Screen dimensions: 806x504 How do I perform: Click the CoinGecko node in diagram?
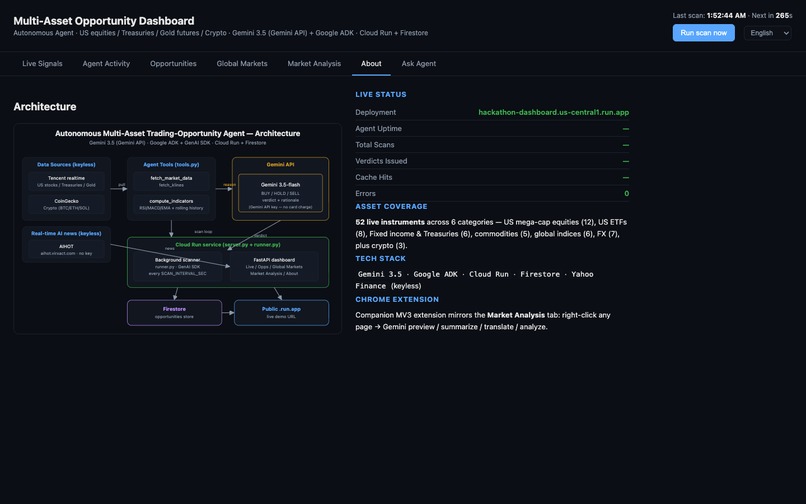click(x=66, y=204)
